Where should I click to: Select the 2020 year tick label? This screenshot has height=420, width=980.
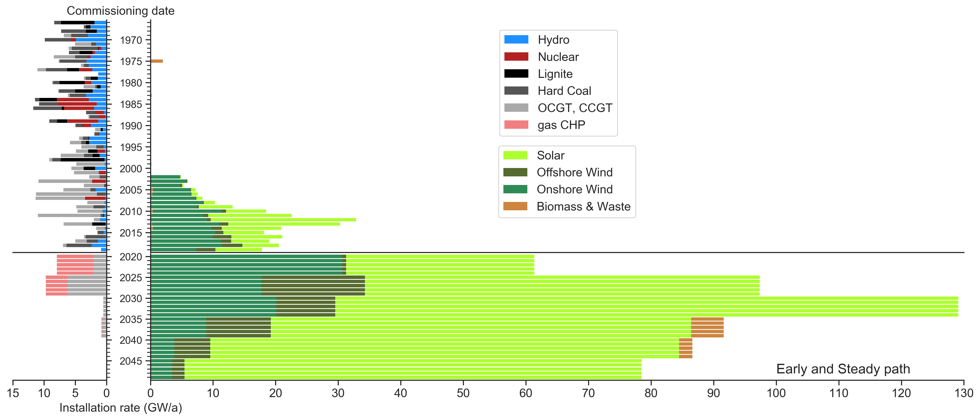point(131,257)
